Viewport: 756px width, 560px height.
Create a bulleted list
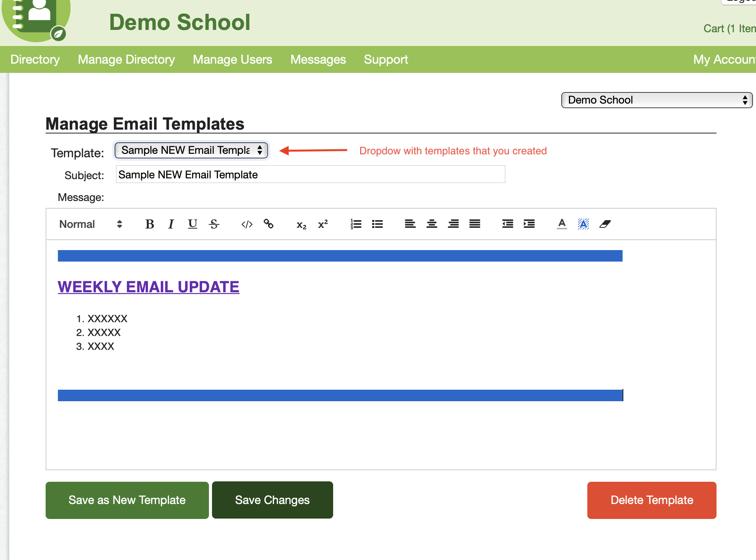pyautogui.click(x=377, y=224)
